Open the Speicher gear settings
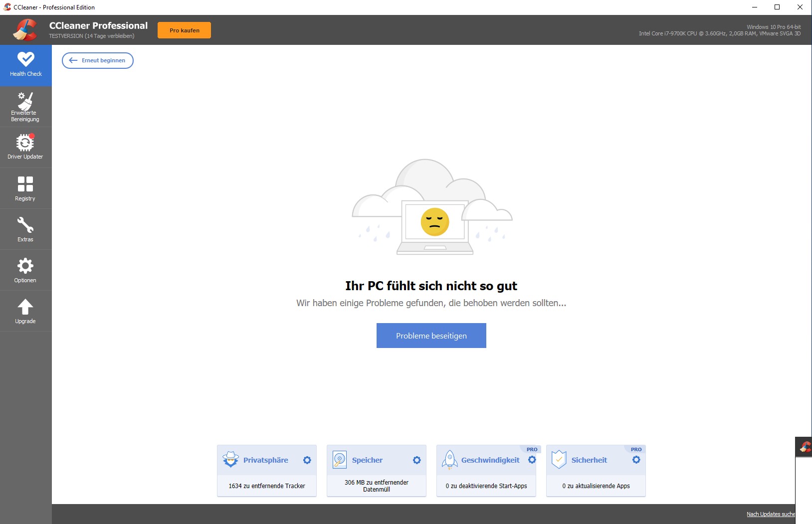The image size is (812, 524). (417, 460)
